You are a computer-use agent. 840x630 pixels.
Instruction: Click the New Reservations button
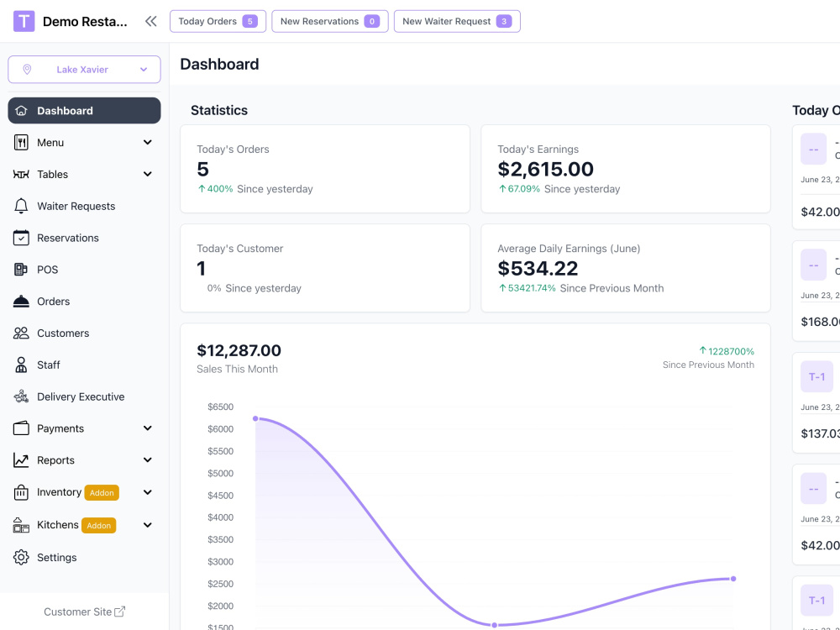[x=330, y=22]
